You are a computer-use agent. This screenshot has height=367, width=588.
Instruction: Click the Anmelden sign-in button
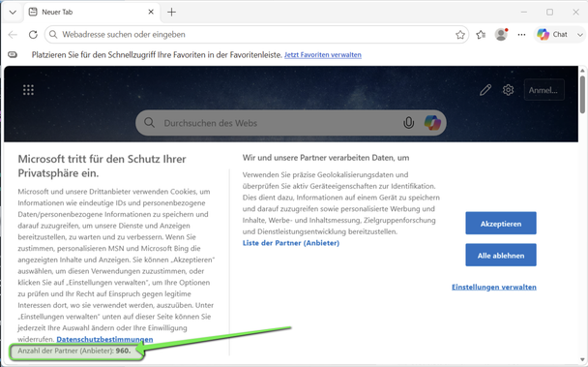544,90
